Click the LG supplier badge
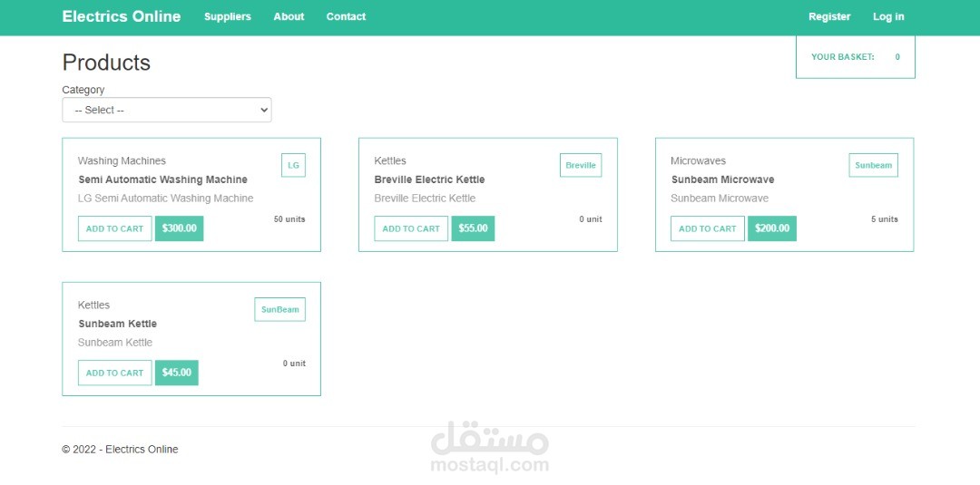This screenshot has height=485, width=980. (293, 165)
